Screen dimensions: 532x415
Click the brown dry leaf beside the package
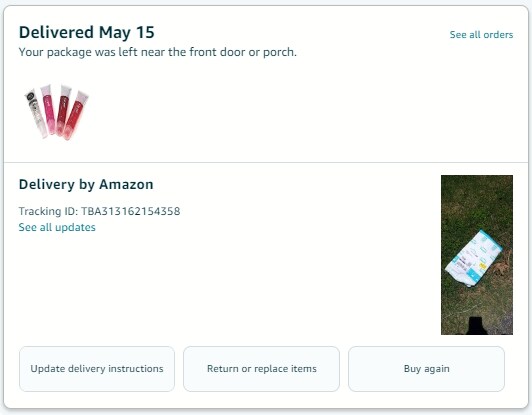click(501, 268)
